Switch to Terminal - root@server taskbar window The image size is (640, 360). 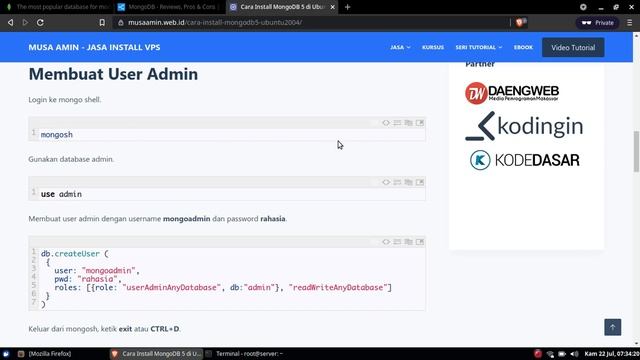[x=245, y=354]
